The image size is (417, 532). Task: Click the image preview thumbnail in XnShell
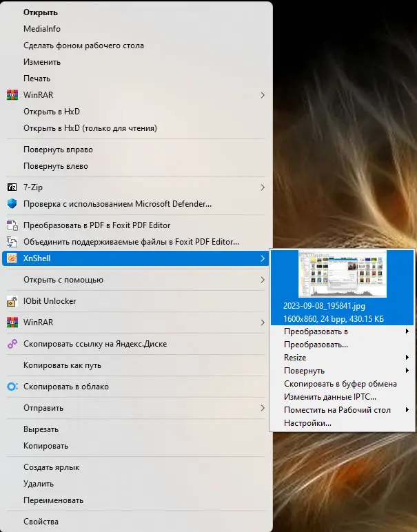point(343,274)
